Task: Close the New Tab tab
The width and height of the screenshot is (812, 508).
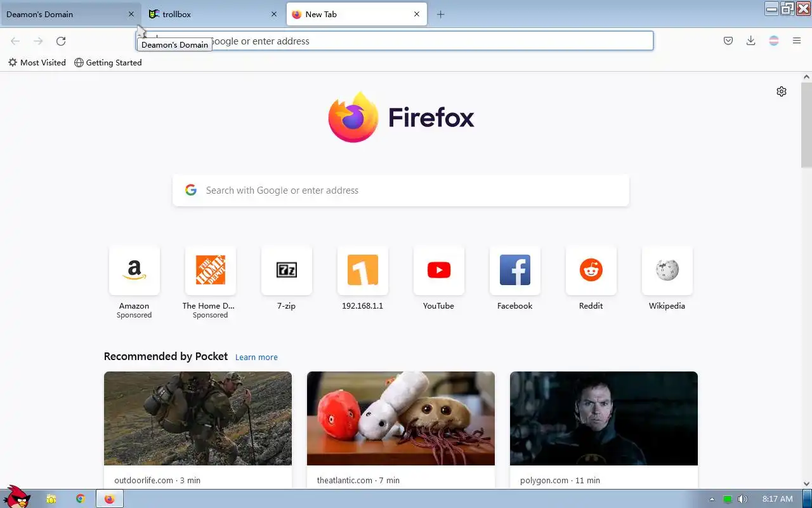Action: pyautogui.click(x=417, y=14)
